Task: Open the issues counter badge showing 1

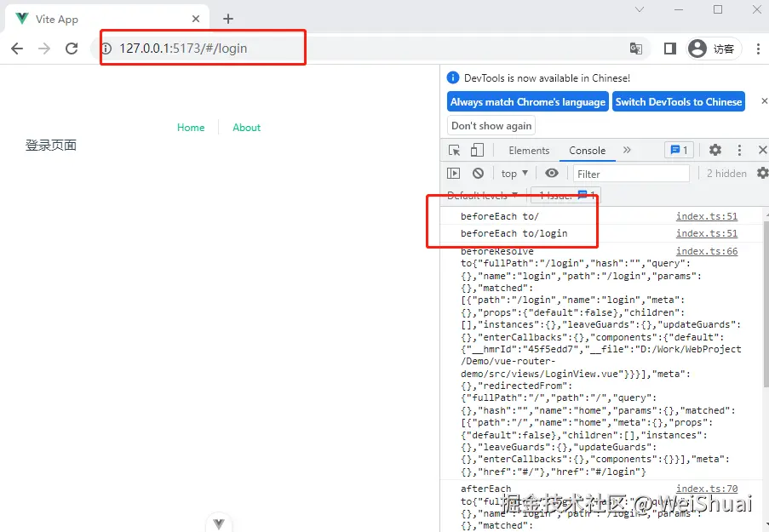Action: (680, 150)
